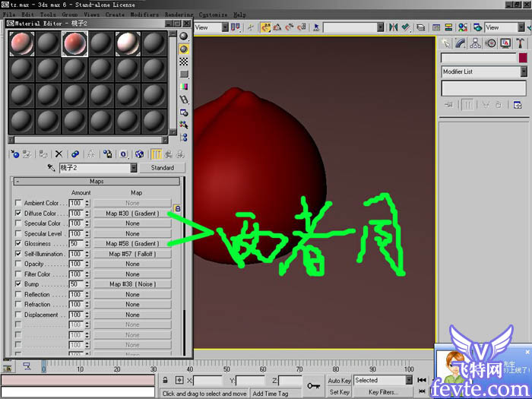Image resolution: width=532 pixels, height=399 pixels.
Task: Open the Hierarchy command panel tab
Action: [x=476, y=43]
